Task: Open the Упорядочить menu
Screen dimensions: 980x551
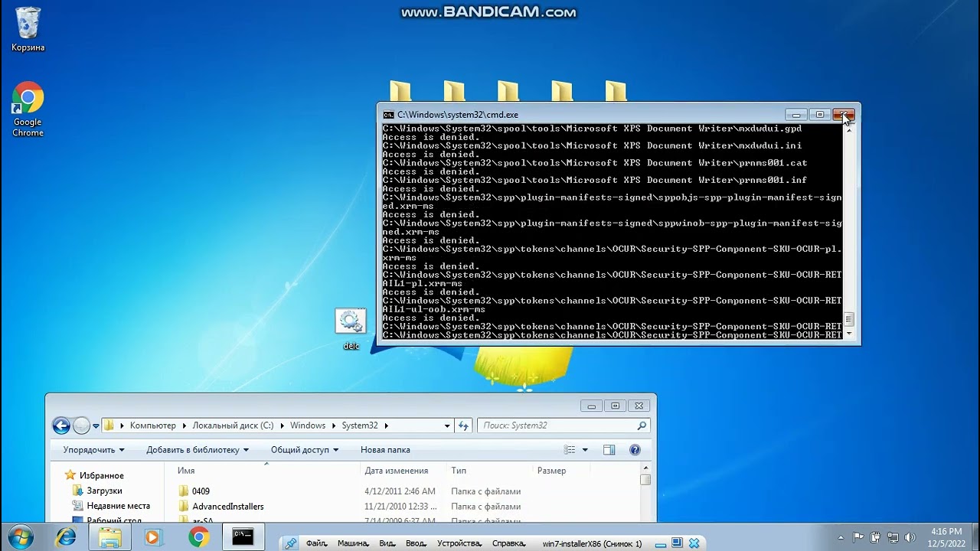Action: (93, 450)
